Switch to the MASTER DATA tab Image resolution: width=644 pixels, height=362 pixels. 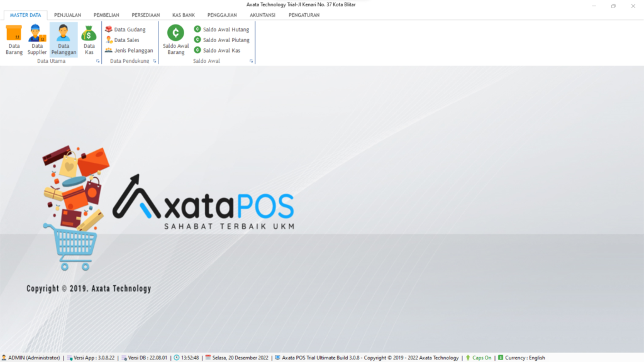[25, 15]
